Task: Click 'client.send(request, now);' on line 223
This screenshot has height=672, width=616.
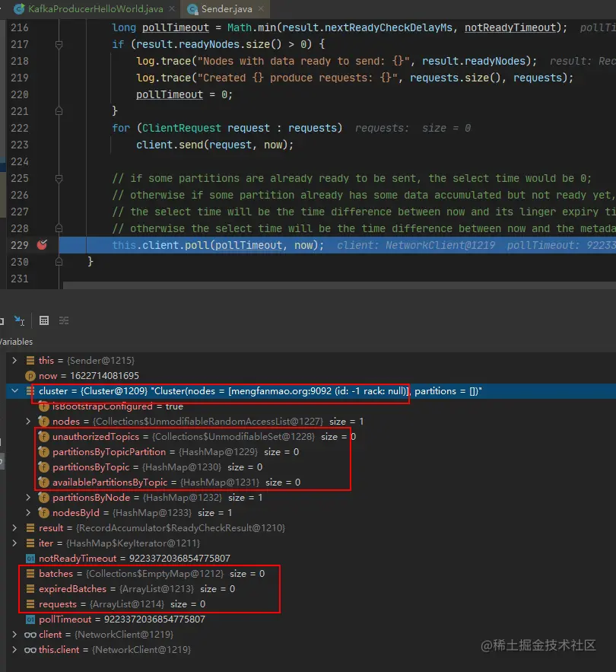Action: pyautogui.click(x=214, y=145)
